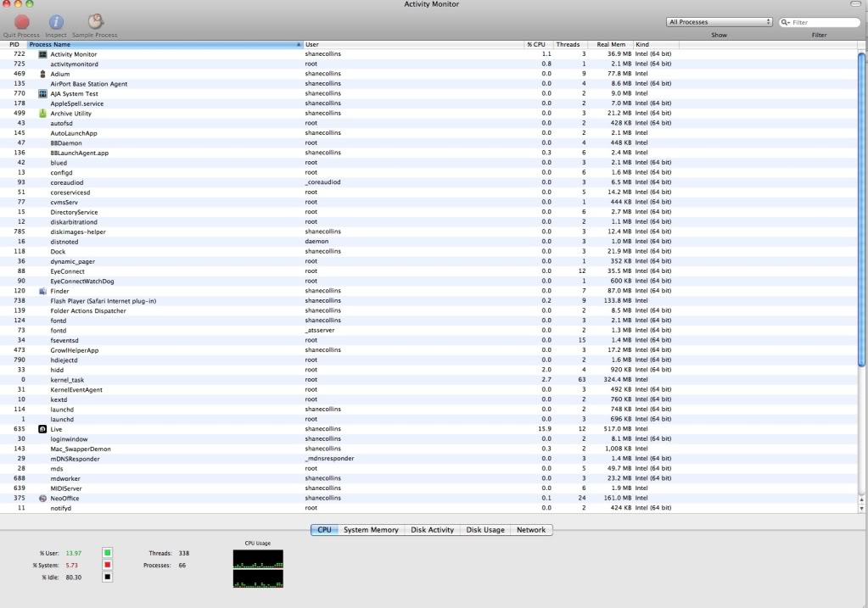The image size is (868, 608).
Task: Click the scrollbar down arrow
Action: tap(861, 508)
